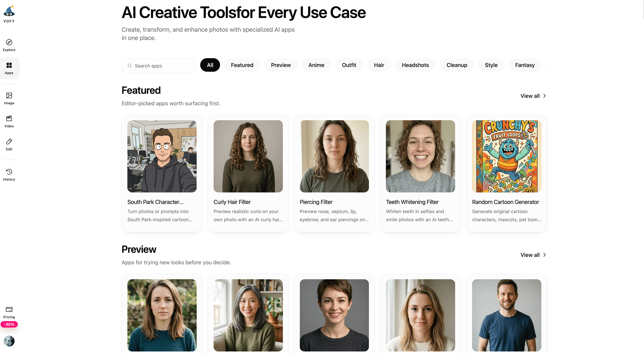The width and height of the screenshot is (644, 353).
Task: Open the Random Cartoon Generator thumbnail
Action: coord(506,156)
